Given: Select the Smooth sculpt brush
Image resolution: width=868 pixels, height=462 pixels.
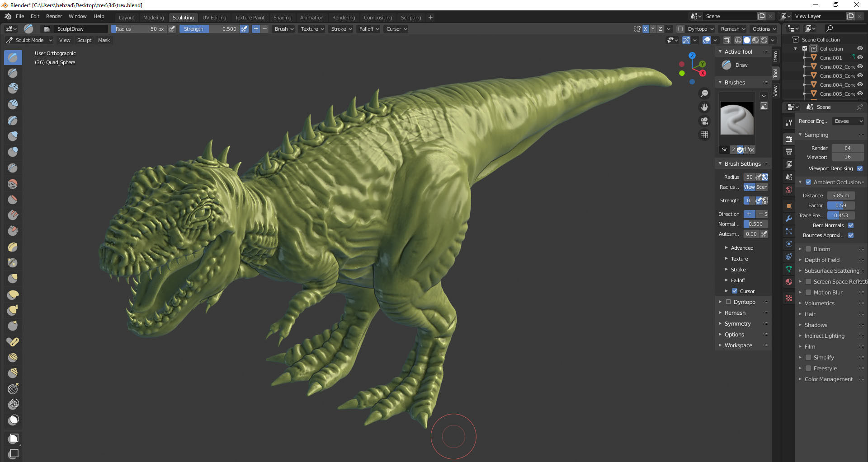Looking at the screenshot, I should (13, 184).
